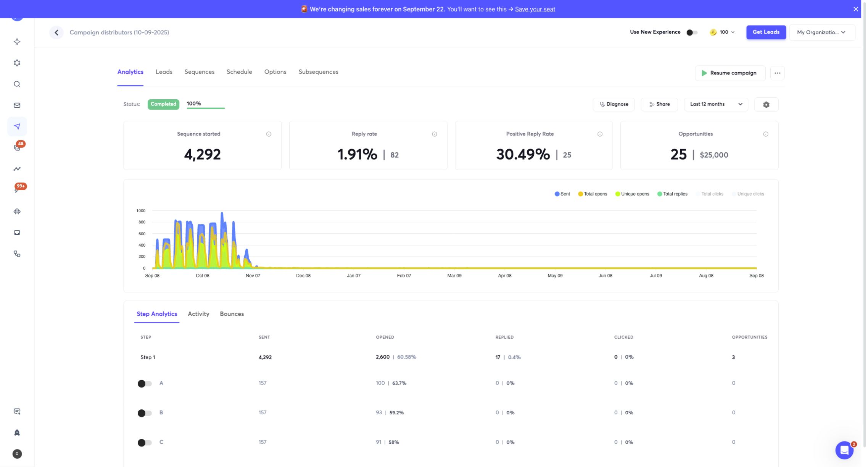Click the $25,000 opportunities value

(x=714, y=155)
